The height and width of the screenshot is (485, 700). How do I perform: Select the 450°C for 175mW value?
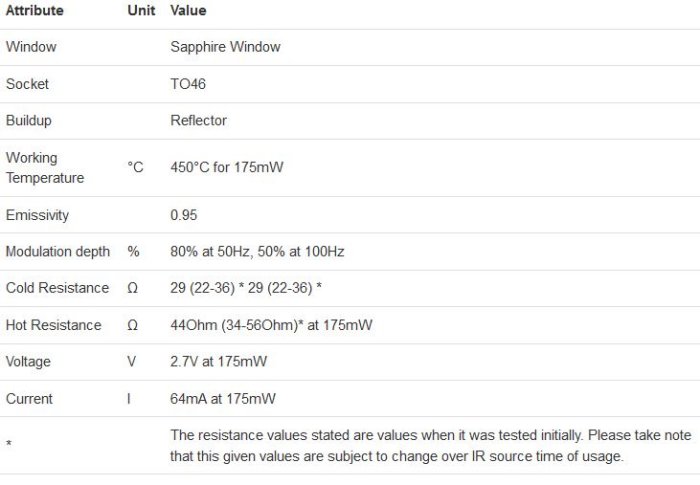click(227, 167)
